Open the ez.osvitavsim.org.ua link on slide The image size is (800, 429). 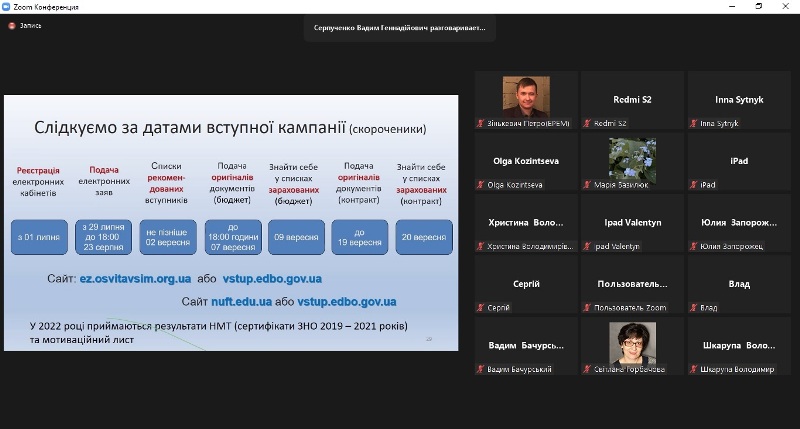(x=135, y=279)
